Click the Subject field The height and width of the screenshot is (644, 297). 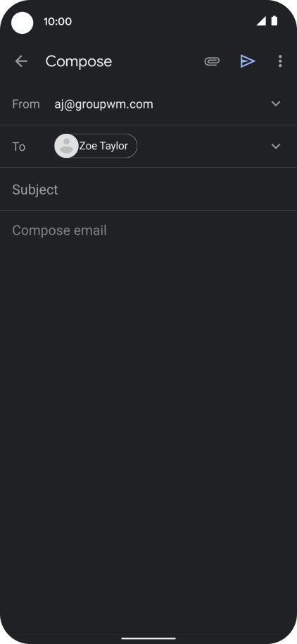coord(148,190)
